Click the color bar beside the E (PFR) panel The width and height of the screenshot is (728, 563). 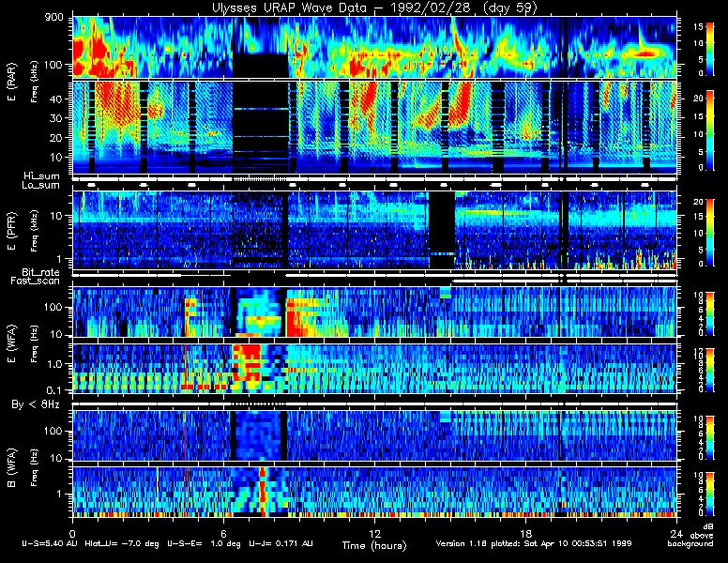[x=710, y=234]
